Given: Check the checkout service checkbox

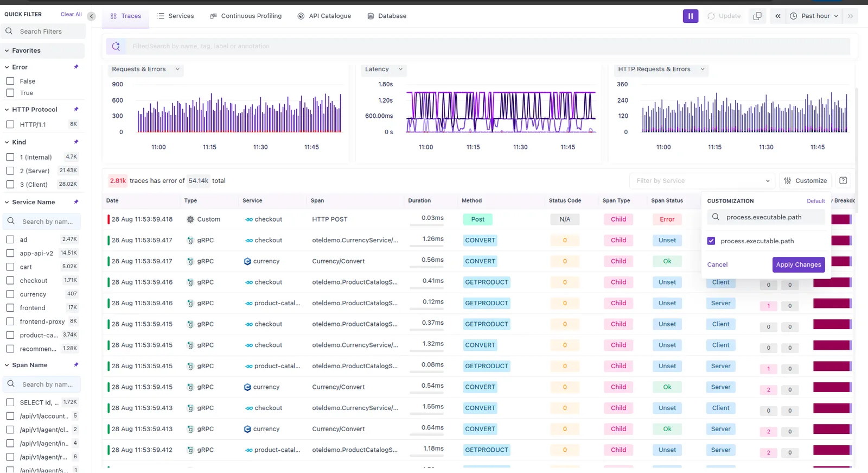Looking at the screenshot, I should point(10,280).
